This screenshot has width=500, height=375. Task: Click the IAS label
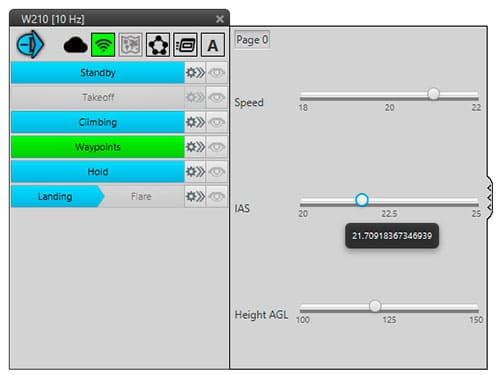242,208
